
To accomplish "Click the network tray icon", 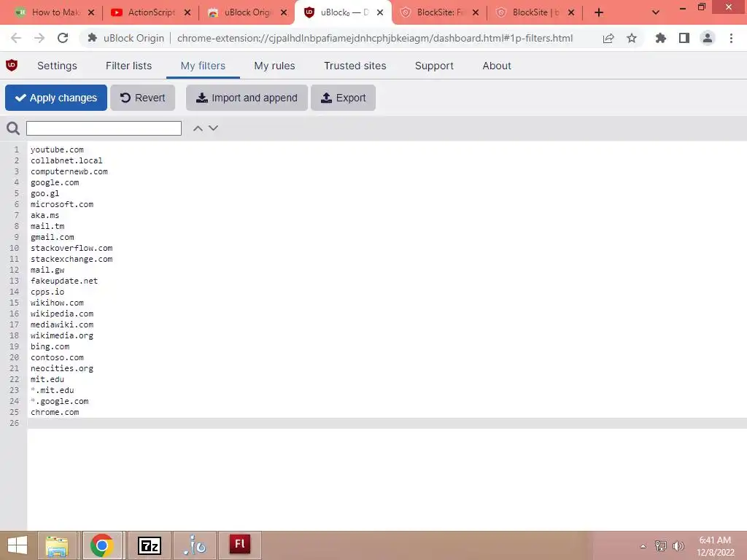I will point(661,546).
